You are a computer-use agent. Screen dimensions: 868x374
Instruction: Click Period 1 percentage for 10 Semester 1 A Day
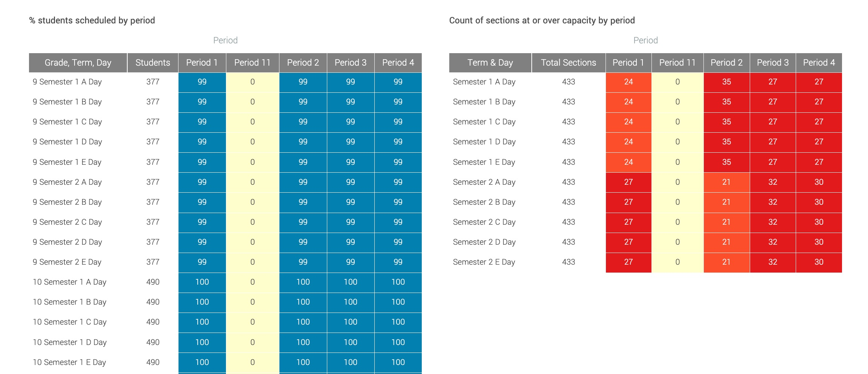(x=202, y=282)
